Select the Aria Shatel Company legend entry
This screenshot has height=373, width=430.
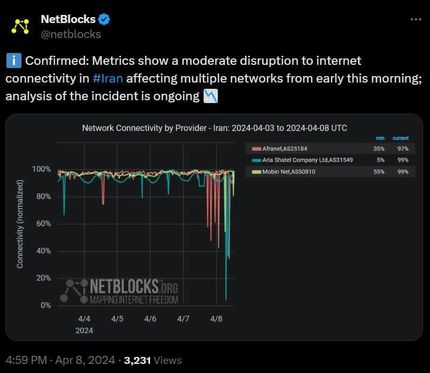click(x=330, y=160)
